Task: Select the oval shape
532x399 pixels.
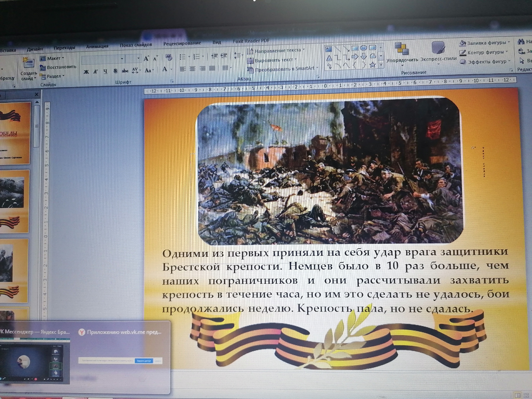Action: point(363,48)
